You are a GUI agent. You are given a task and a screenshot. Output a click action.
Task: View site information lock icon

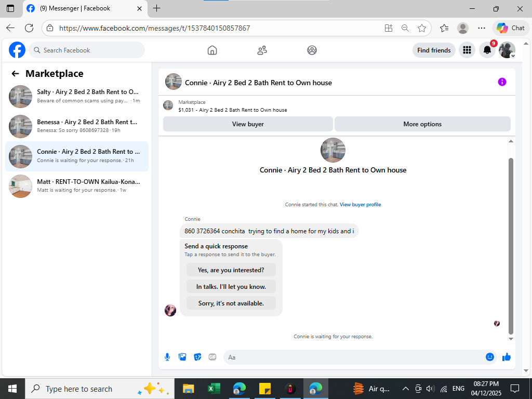click(x=50, y=28)
